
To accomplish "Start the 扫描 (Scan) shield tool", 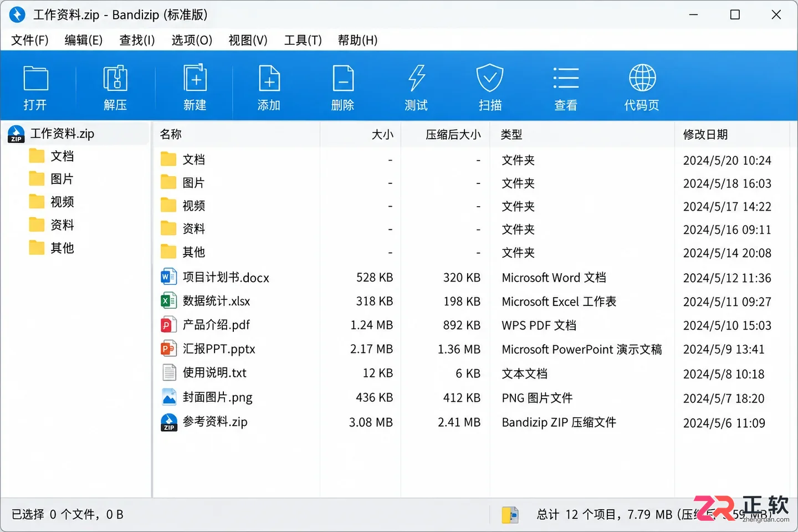I will tap(490, 78).
